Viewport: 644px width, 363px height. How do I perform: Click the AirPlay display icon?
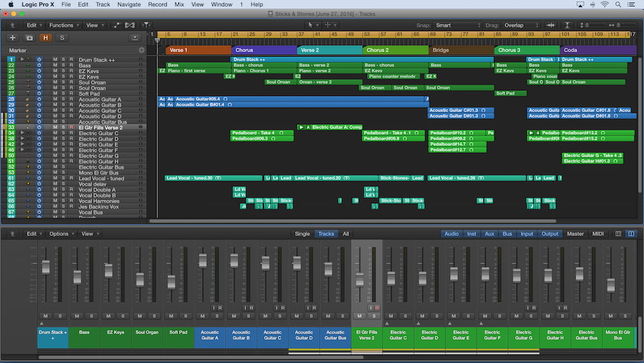click(580, 5)
